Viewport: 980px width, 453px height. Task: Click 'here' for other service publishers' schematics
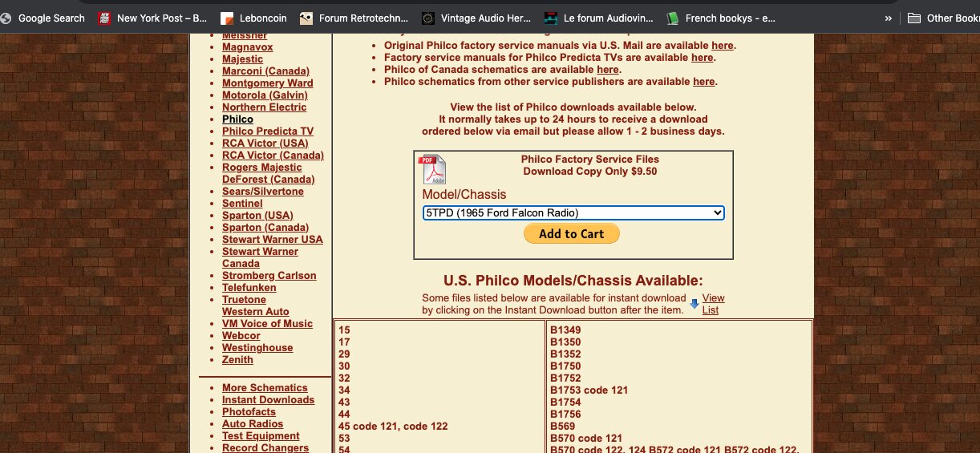pyautogui.click(x=704, y=82)
